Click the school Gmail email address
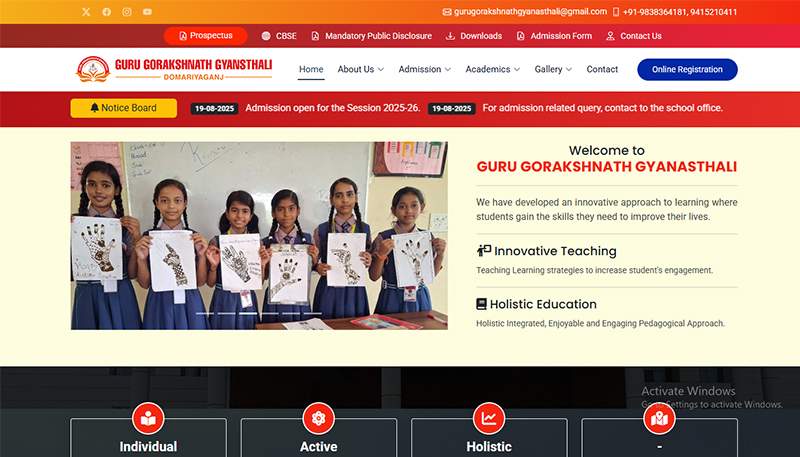This screenshot has height=457, width=800. pyautogui.click(x=525, y=12)
